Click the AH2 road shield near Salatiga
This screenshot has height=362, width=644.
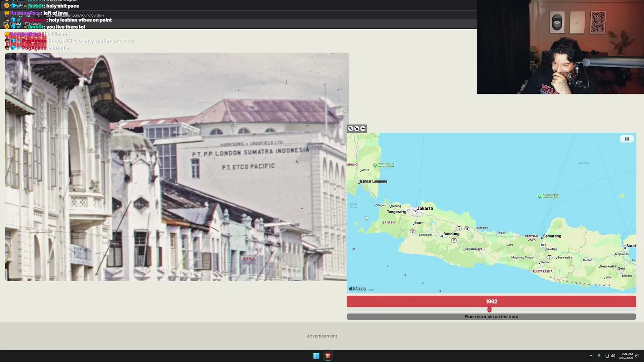point(542,245)
